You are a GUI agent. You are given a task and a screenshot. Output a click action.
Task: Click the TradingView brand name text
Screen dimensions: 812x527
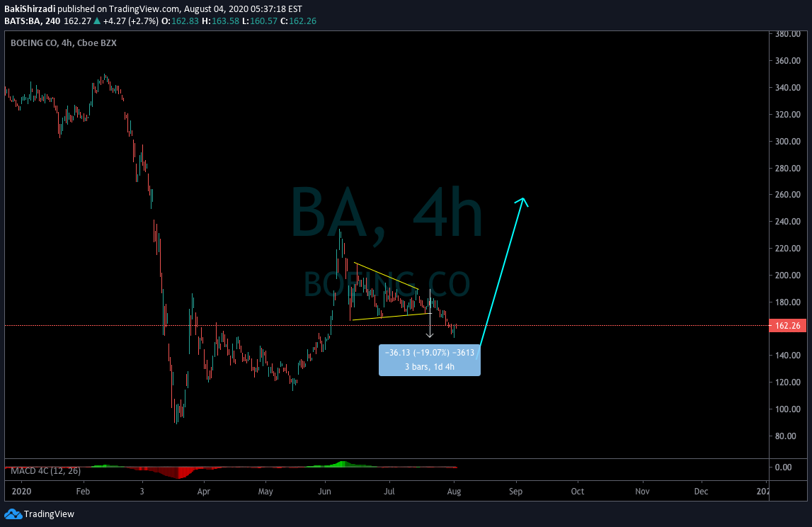49,514
